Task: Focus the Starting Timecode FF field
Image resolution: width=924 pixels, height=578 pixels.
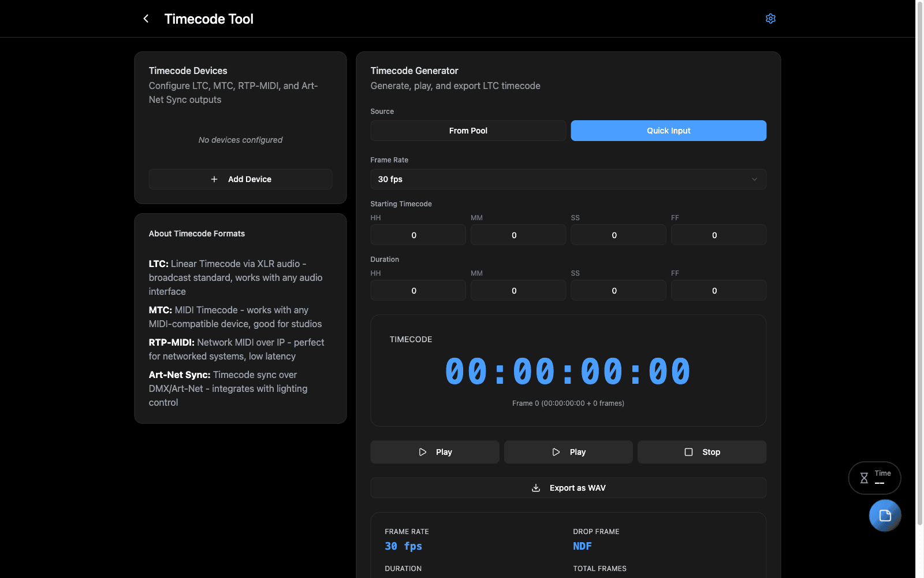Action: (718, 235)
